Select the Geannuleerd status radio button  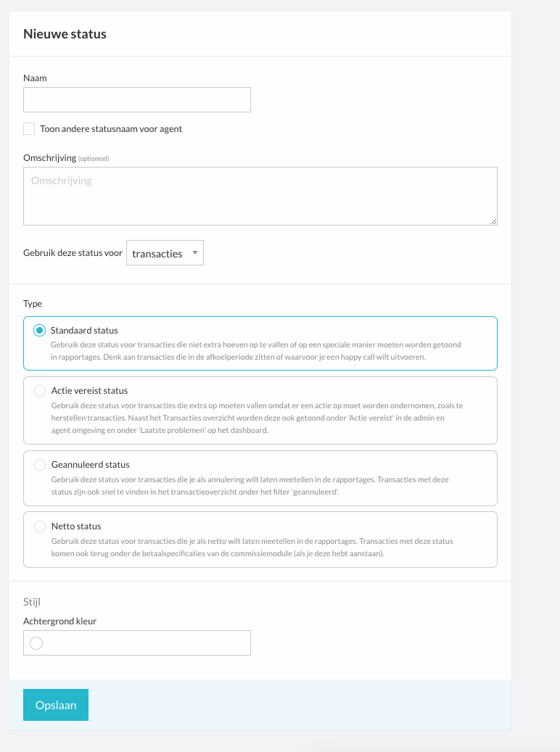(x=40, y=465)
